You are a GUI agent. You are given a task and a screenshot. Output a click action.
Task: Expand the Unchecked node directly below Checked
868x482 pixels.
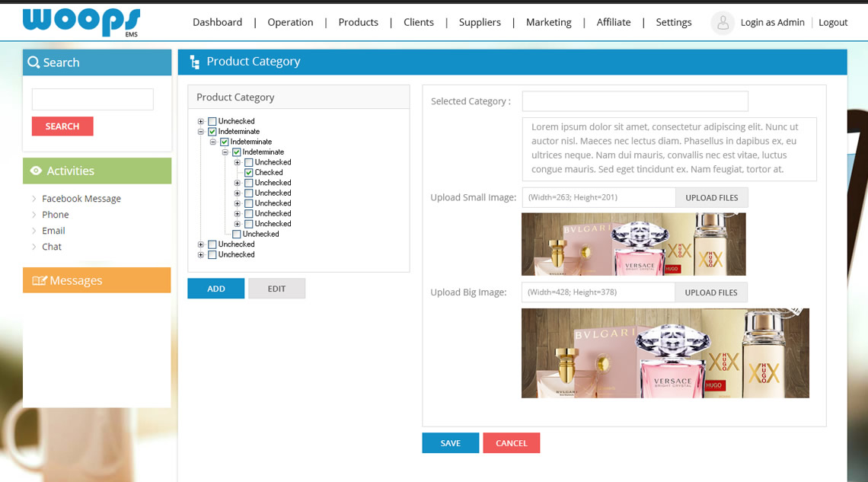tap(238, 183)
